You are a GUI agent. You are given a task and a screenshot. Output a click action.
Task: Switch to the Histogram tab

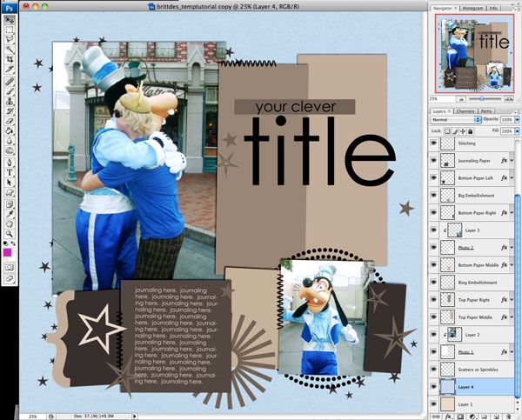click(472, 9)
